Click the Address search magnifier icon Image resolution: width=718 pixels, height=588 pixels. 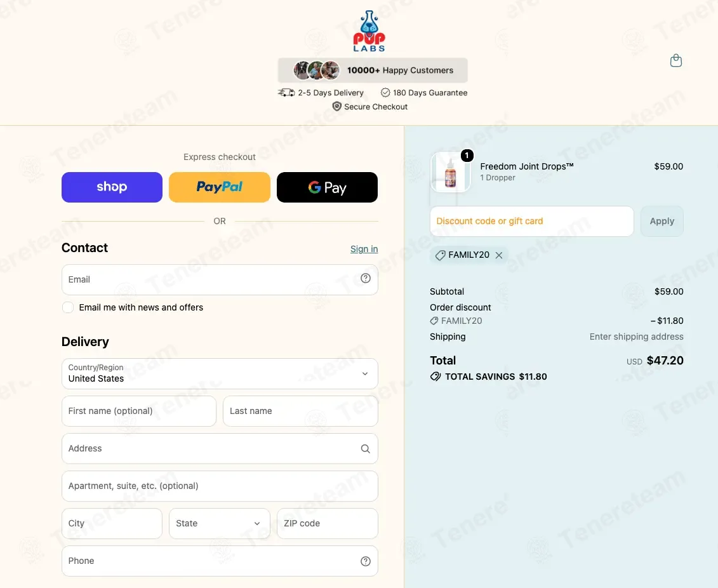(x=366, y=449)
